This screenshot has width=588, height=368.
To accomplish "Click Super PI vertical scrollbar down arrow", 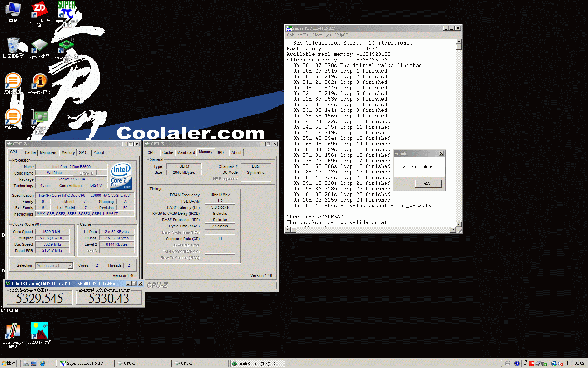I will click(x=459, y=224).
